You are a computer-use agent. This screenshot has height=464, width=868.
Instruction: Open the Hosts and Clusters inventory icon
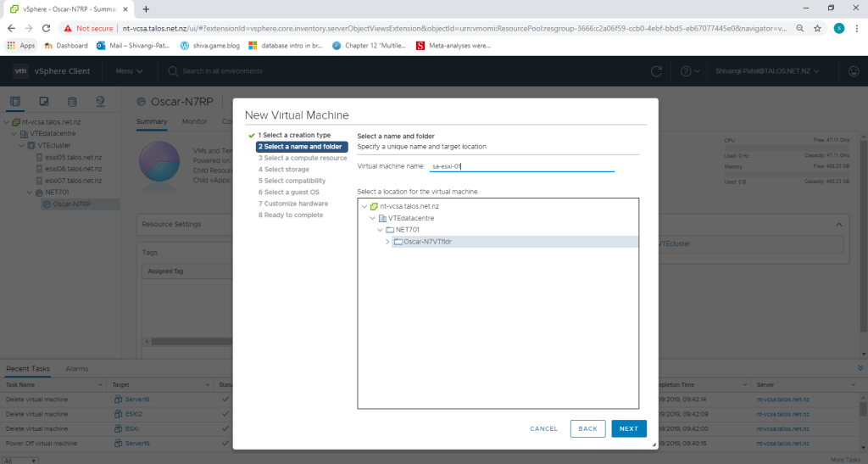click(x=17, y=102)
